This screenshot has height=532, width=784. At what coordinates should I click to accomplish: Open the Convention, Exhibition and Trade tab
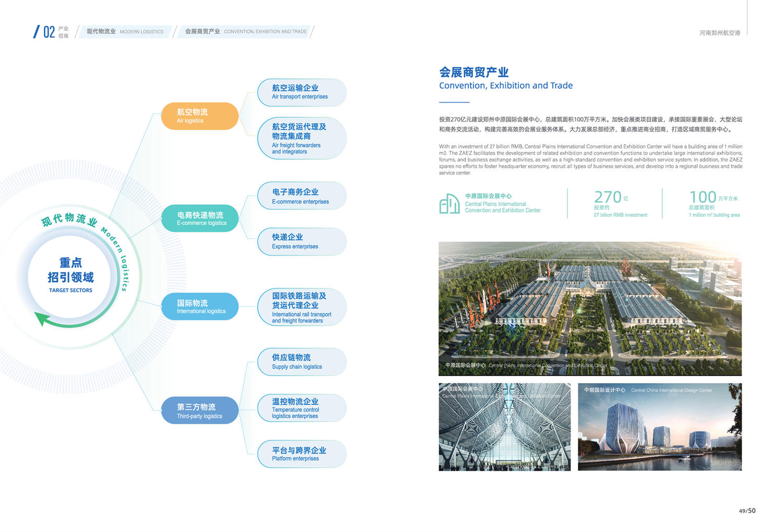[245, 32]
